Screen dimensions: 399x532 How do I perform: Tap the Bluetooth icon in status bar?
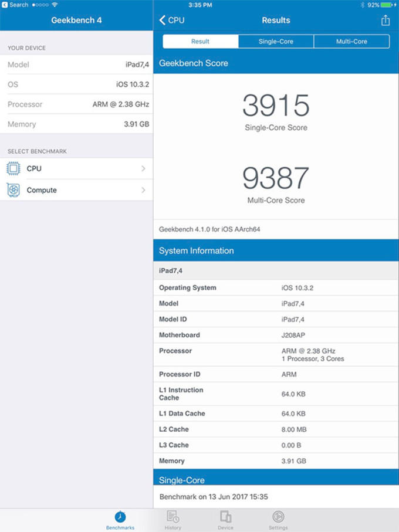(x=362, y=5)
